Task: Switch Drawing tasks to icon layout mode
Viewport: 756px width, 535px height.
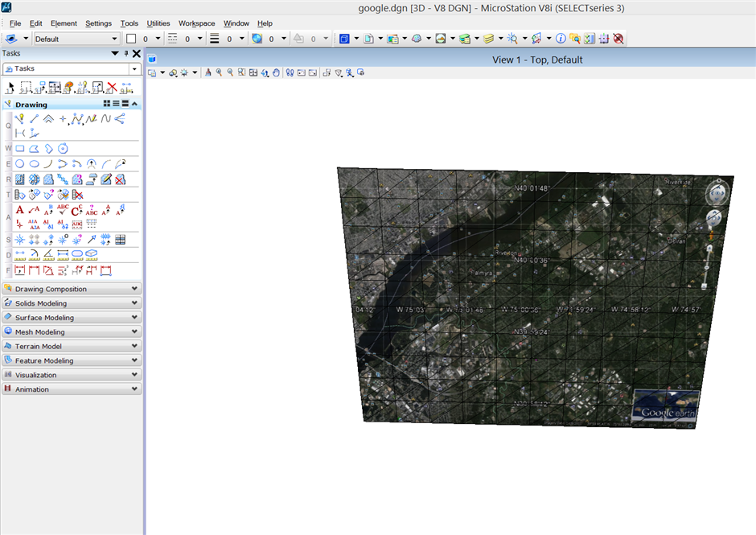Action: tap(107, 104)
